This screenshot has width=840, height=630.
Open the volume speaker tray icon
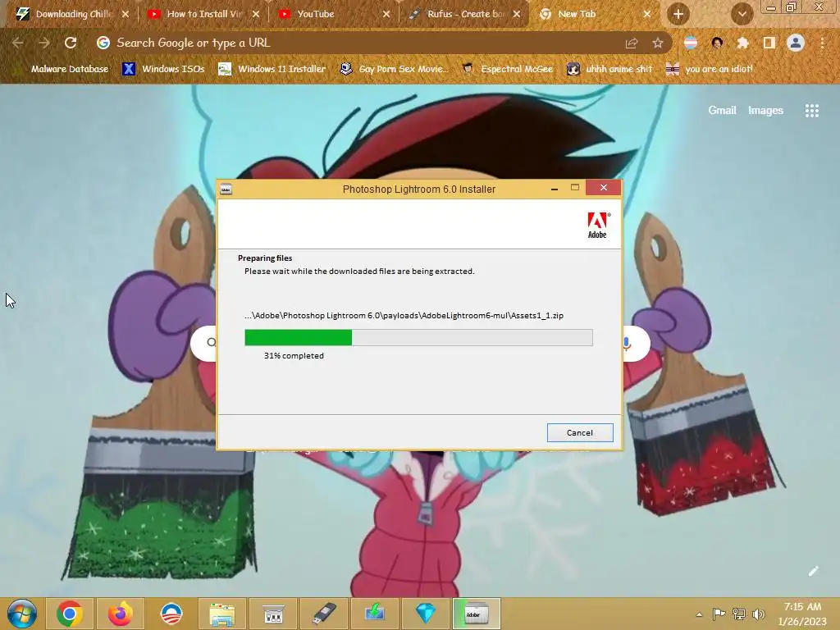tap(759, 614)
